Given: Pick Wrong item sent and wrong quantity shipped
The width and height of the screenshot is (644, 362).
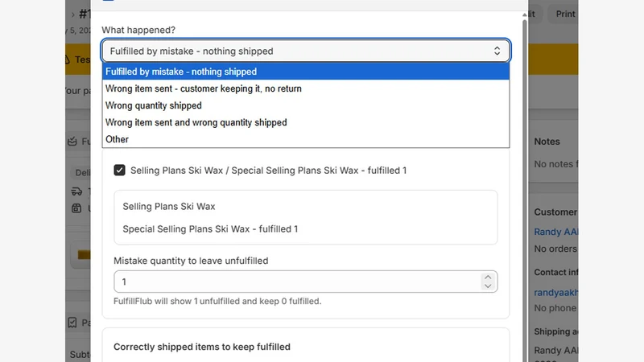Looking at the screenshot, I should pos(306,122).
